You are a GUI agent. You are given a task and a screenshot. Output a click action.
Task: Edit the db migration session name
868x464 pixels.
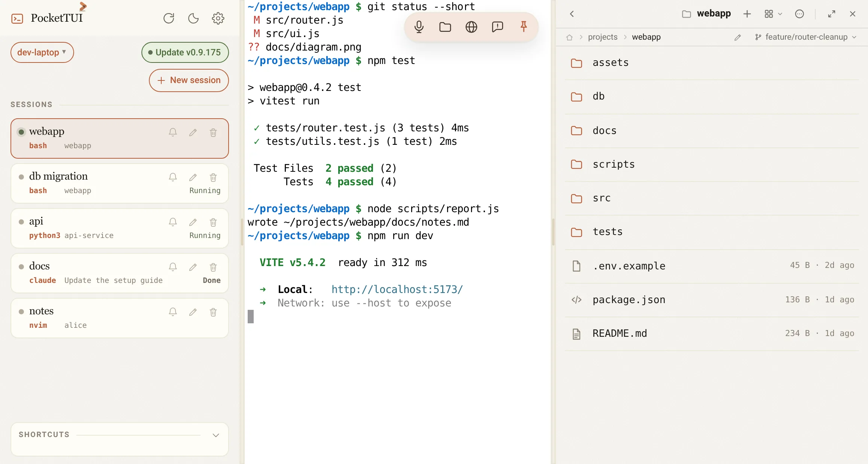click(x=193, y=177)
